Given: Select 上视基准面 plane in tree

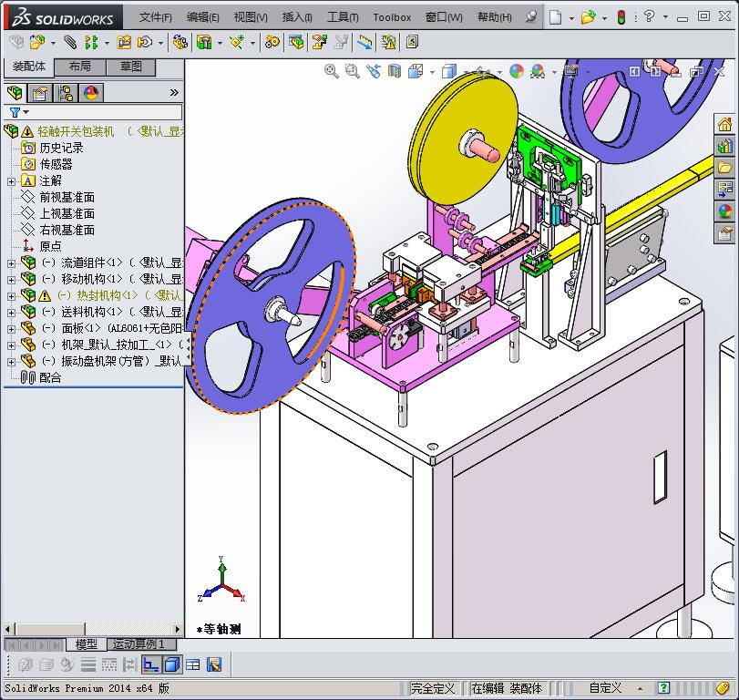Looking at the screenshot, I should pyautogui.click(x=67, y=214).
